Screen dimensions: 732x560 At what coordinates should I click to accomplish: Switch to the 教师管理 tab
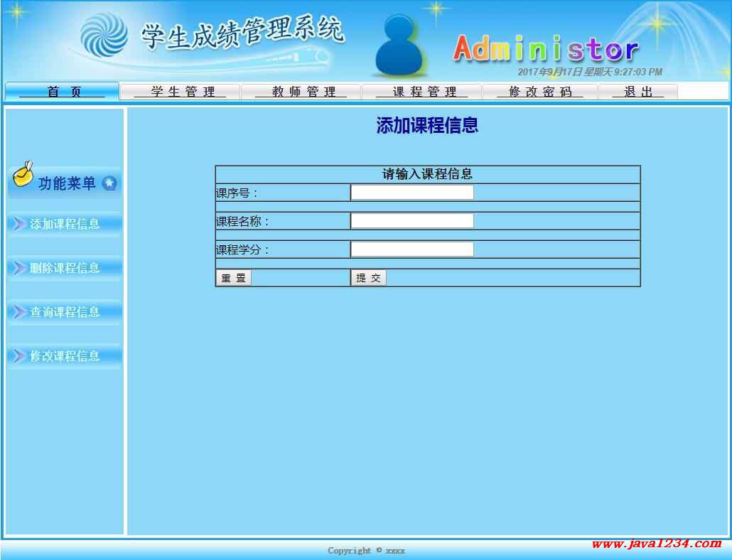tap(301, 92)
